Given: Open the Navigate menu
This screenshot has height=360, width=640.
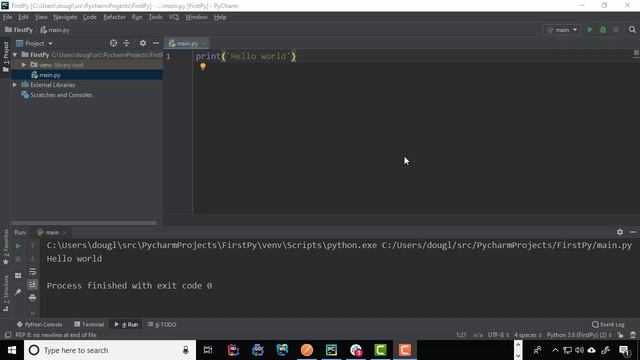Looking at the screenshot, I should (65, 17).
